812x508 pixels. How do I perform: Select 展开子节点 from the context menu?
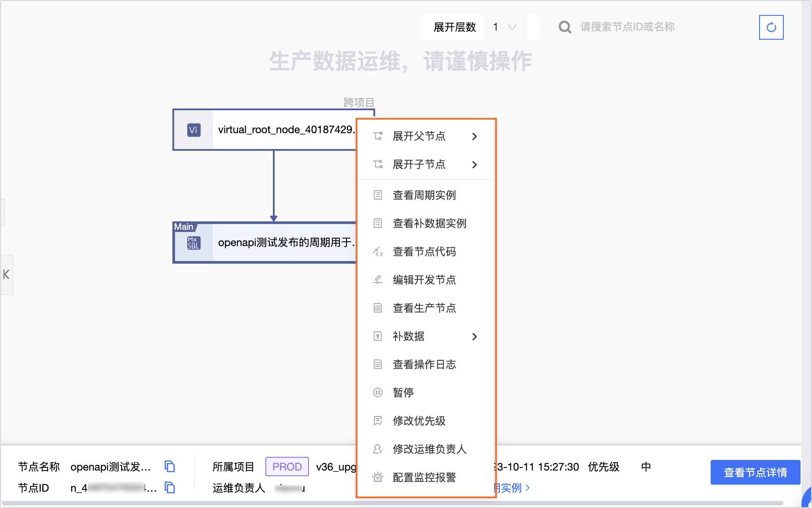pos(426,164)
